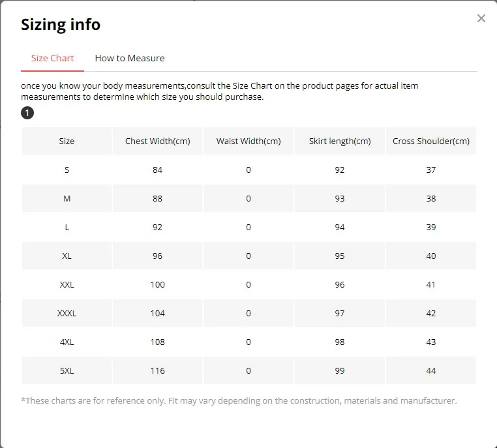Click skirt length value 92

pyautogui.click(x=340, y=170)
